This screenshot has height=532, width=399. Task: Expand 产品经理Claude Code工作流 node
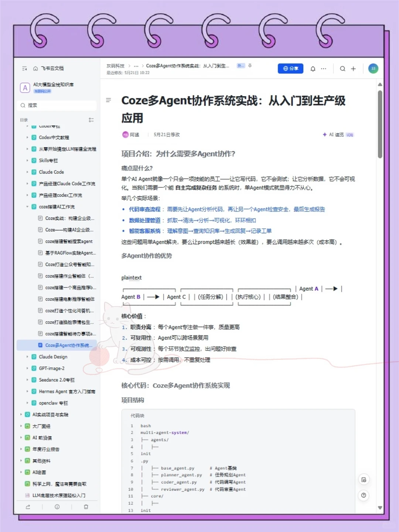click(27, 184)
